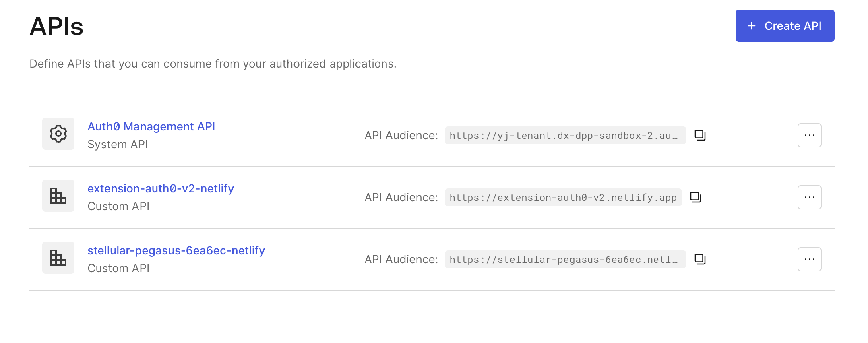Click 'API Audience:' label in extension-auth0-v2 row

point(401,197)
